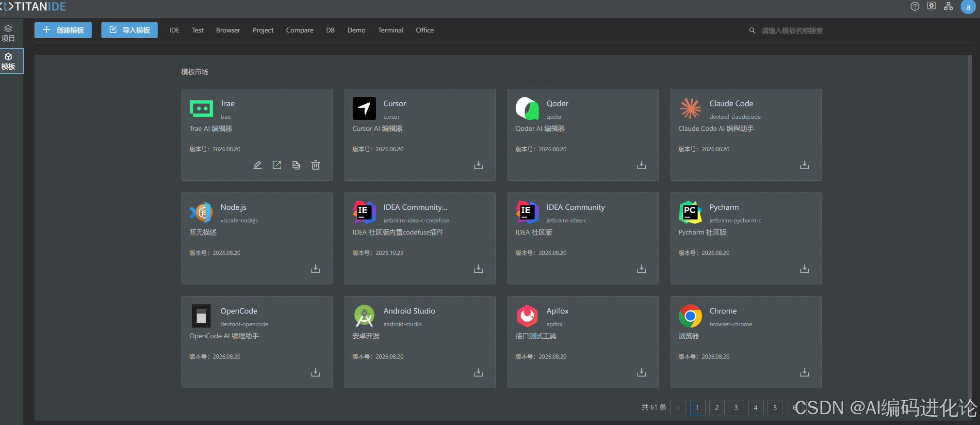980x425 pixels.
Task: Click the "browser-chrome" subtitle text
Action: pos(731,324)
